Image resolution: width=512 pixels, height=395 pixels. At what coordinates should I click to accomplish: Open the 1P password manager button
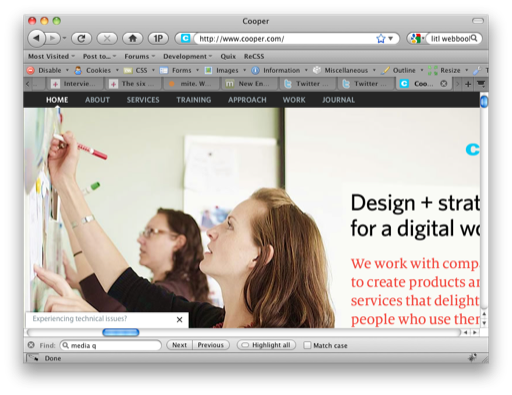point(158,39)
